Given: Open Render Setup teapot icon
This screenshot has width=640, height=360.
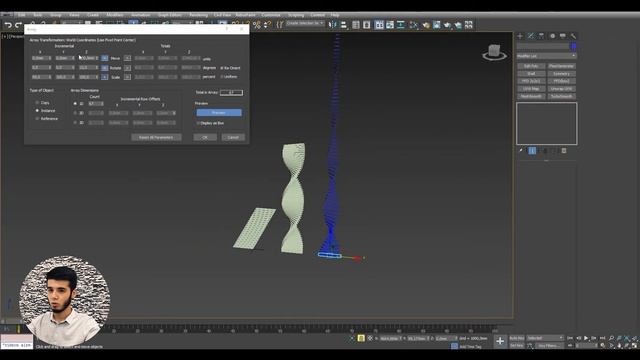Looking at the screenshot, I should coord(426,25).
